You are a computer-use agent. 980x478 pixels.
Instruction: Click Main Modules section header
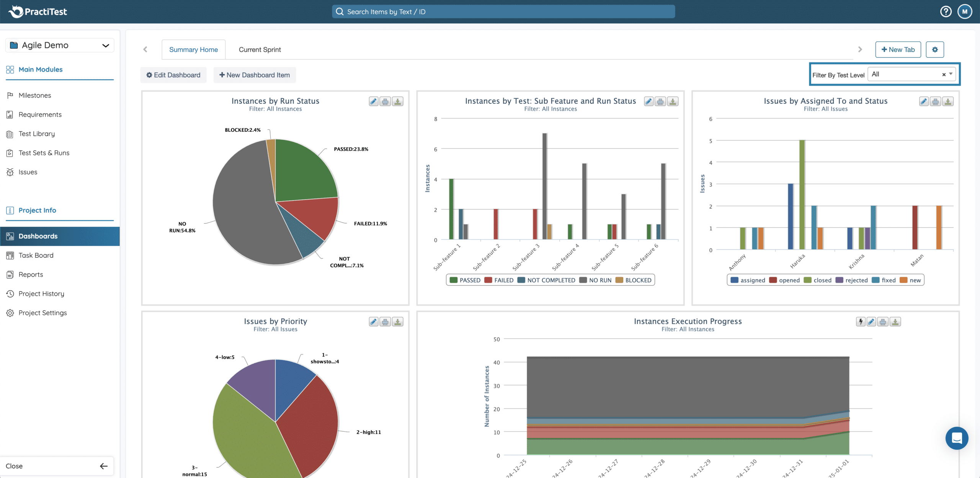pyautogui.click(x=40, y=69)
